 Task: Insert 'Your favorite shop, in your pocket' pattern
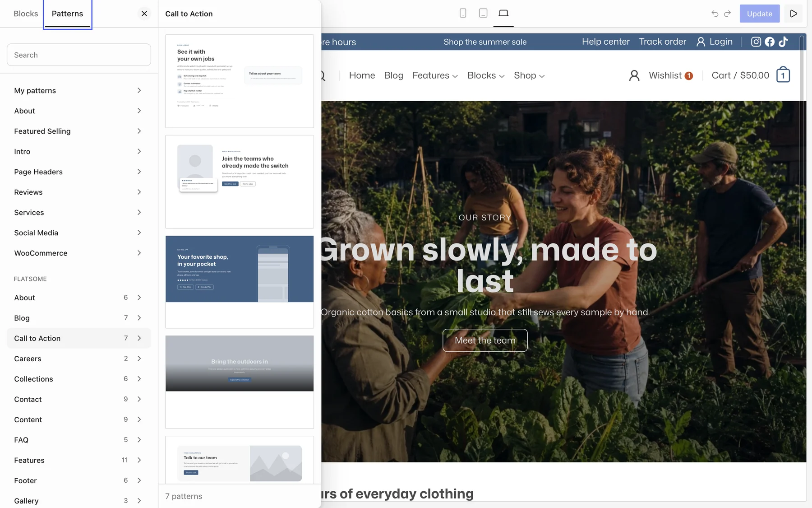240,282
